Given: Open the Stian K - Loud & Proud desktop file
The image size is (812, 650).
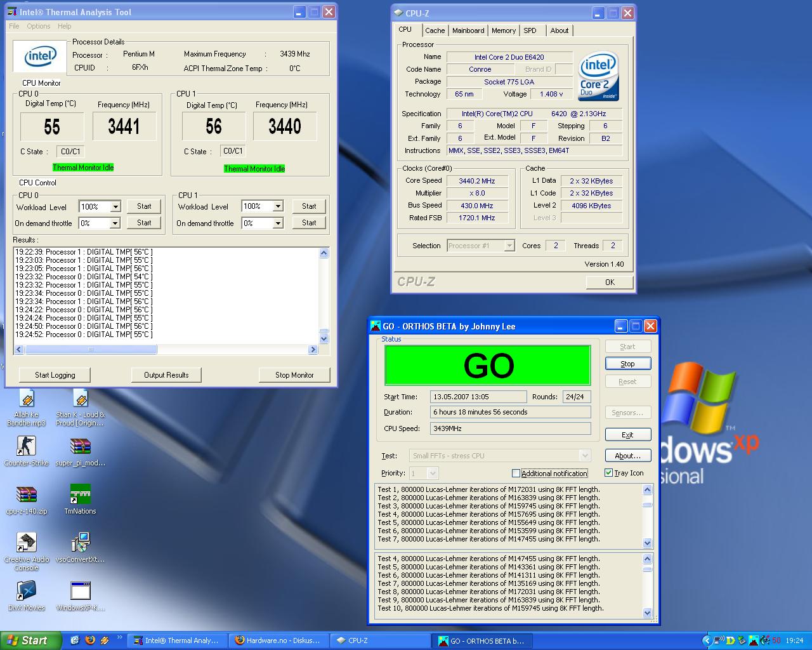Looking at the screenshot, I should tap(80, 408).
